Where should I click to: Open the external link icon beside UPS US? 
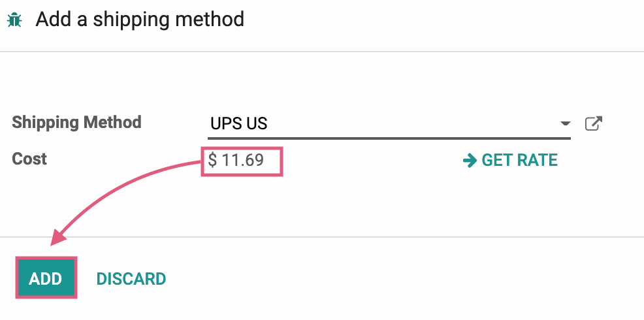point(594,123)
